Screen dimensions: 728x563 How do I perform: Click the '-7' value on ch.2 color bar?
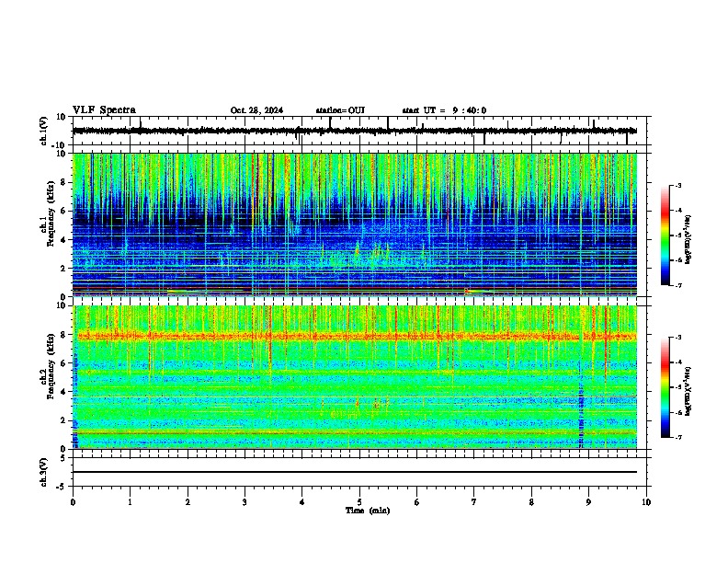point(677,437)
